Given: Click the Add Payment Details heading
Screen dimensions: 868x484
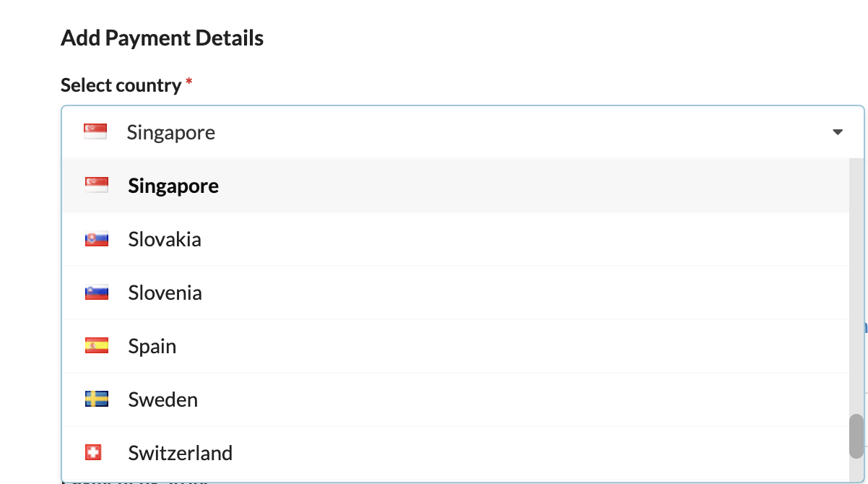Looking at the screenshot, I should click(162, 38).
